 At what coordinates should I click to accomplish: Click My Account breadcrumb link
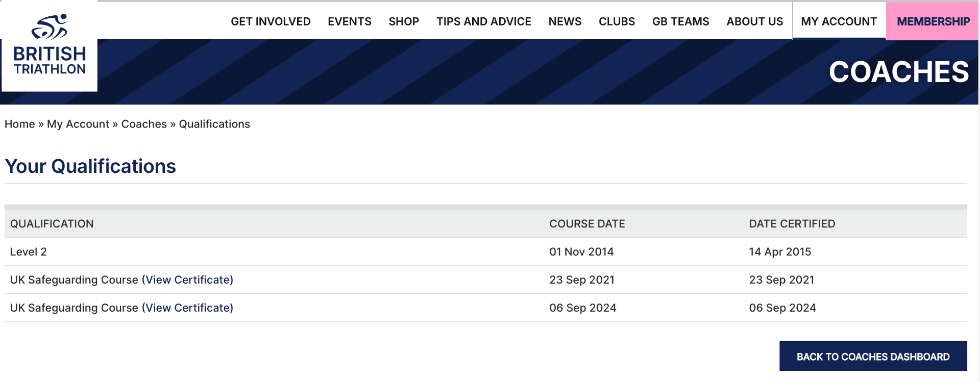click(78, 124)
